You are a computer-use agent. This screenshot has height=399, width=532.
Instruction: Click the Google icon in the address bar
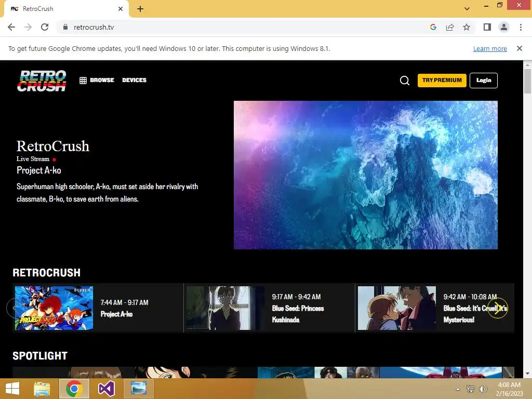[x=433, y=27]
